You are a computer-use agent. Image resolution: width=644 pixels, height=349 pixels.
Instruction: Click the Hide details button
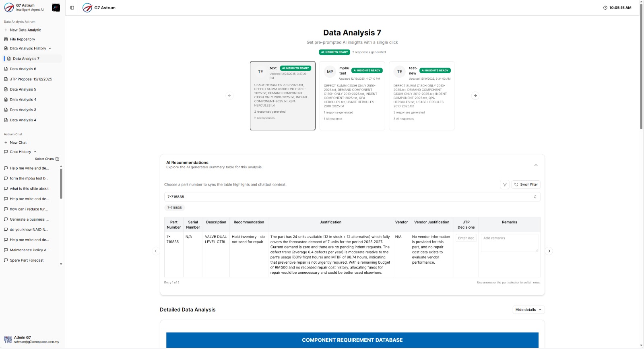pos(528,310)
